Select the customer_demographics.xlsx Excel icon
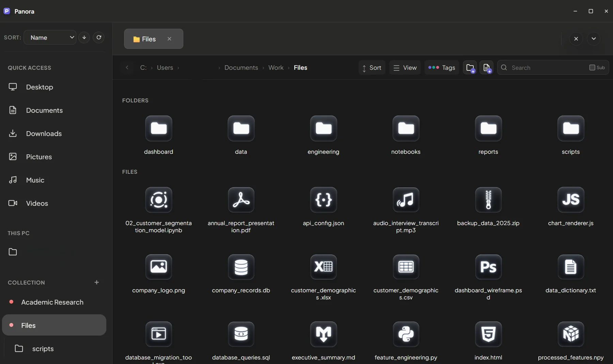 tap(324, 267)
